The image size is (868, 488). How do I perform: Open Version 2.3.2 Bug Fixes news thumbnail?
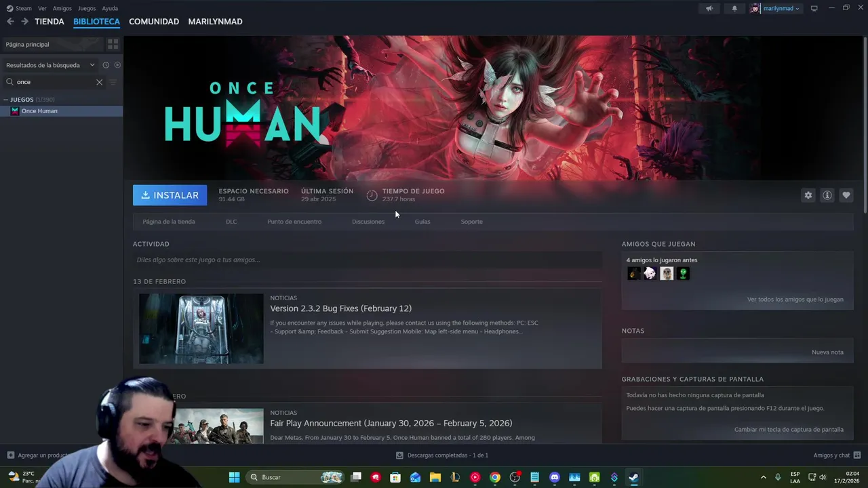(201, 329)
